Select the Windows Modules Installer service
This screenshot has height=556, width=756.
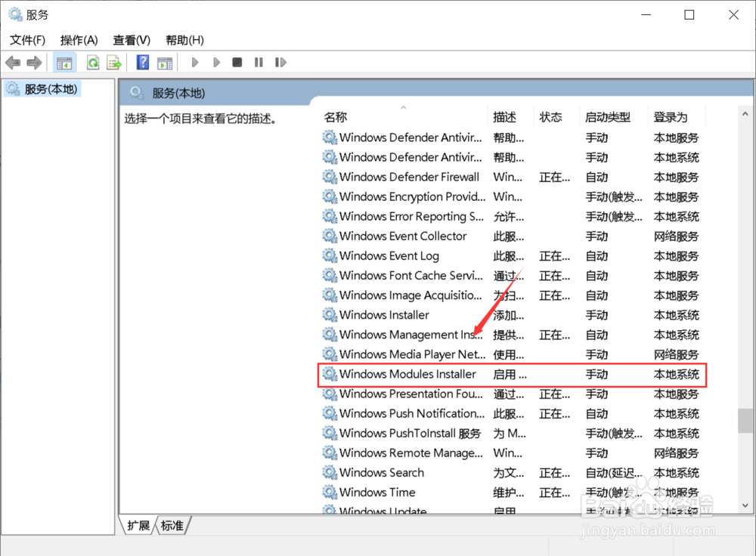409,374
